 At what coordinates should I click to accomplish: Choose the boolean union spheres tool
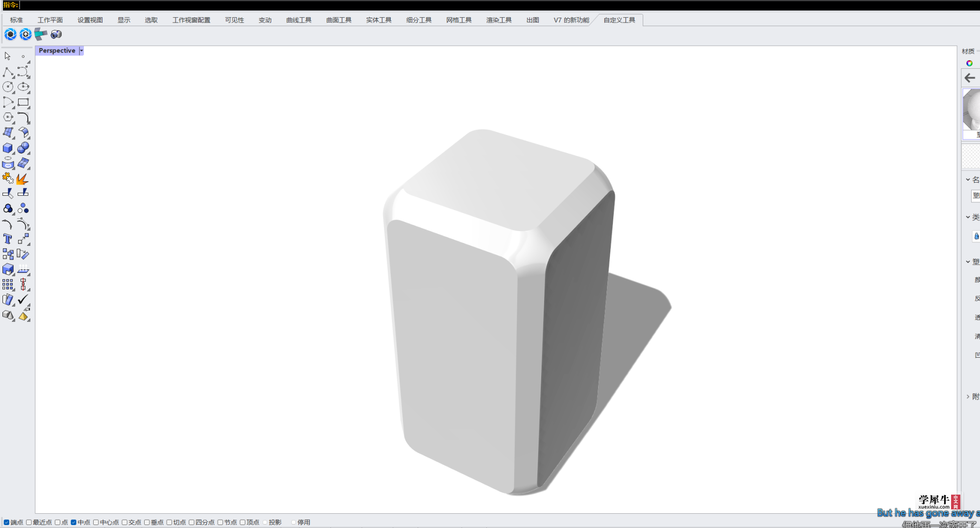[23, 148]
